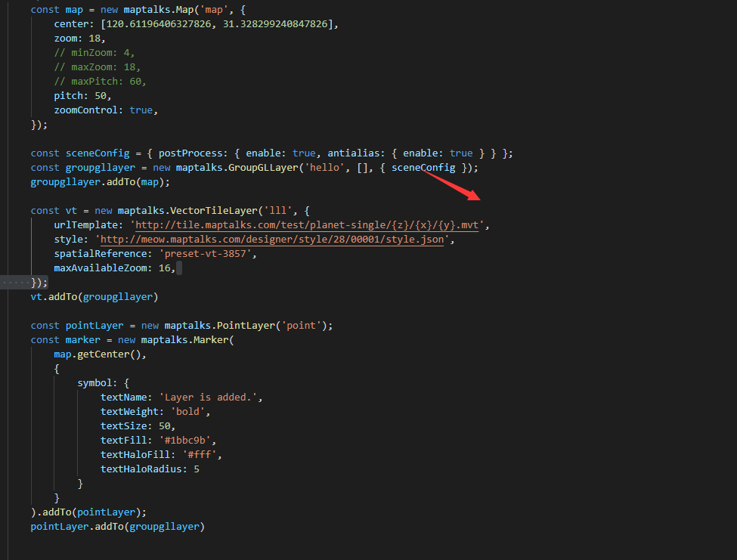Image resolution: width=737 pixels, height=560 pixels.
Task: Click the textWeight 'bold' value
Action: pos(187,412)
